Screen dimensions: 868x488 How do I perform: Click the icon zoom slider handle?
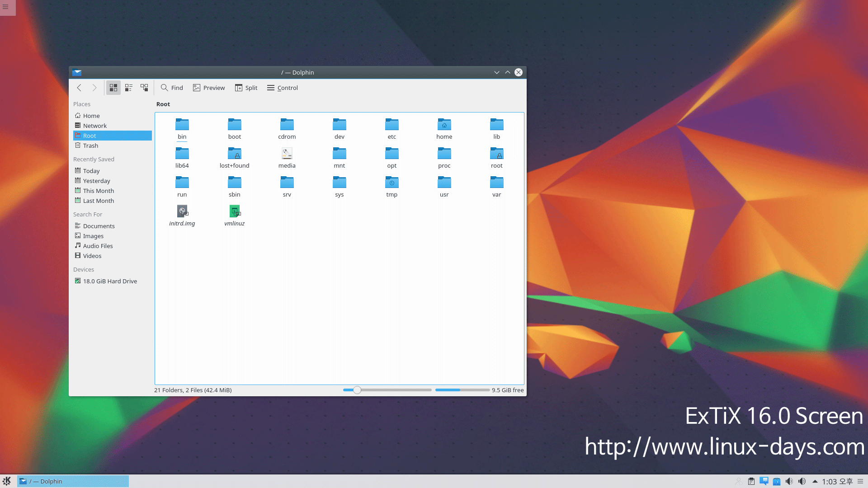coord(357,390)
